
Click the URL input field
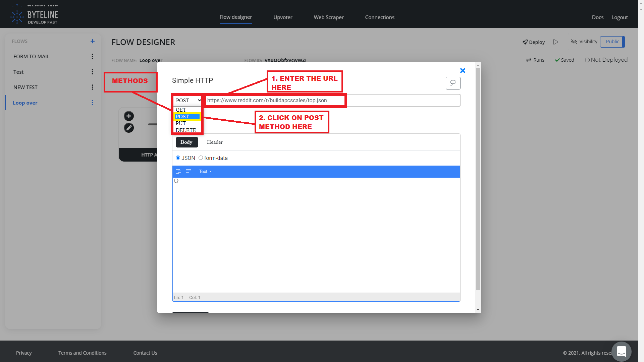(x=333, y=100)
